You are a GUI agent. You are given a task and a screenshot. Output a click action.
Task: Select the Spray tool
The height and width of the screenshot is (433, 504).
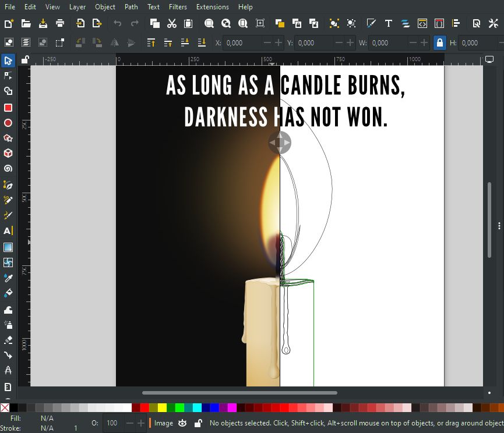pyautogui.click(x=8, y=325)
